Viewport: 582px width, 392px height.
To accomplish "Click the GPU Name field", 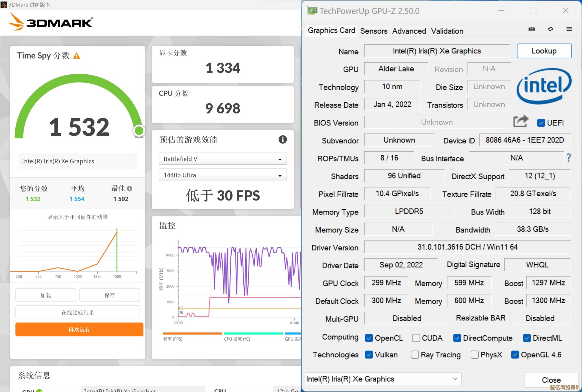I will [437, 51].
